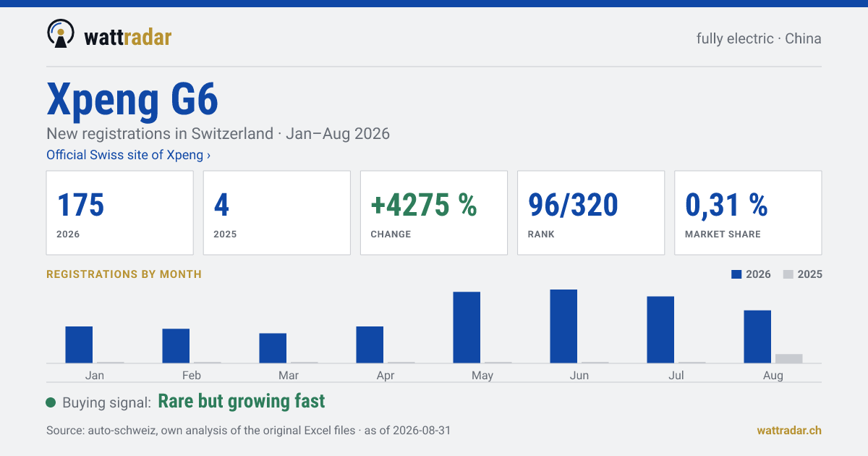Click the Jan axis label
The image size is (868, 456).
click(x=95, y=376)
